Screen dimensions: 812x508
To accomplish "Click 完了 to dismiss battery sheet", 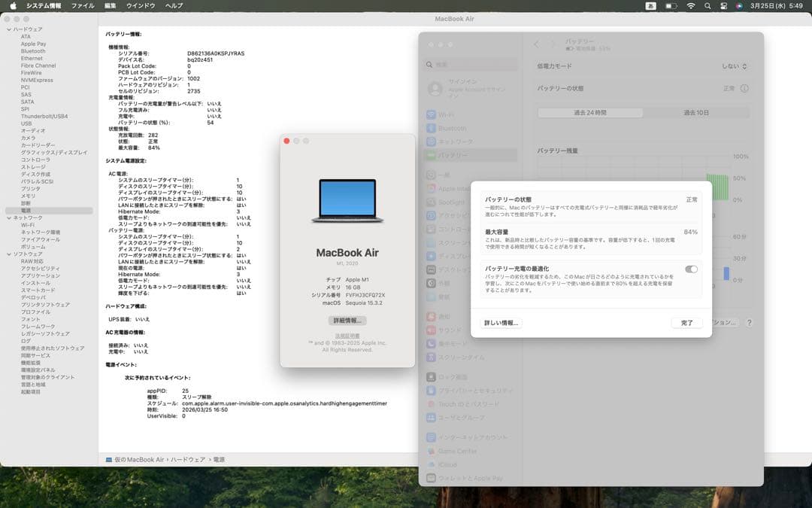I will pos(686,323).
